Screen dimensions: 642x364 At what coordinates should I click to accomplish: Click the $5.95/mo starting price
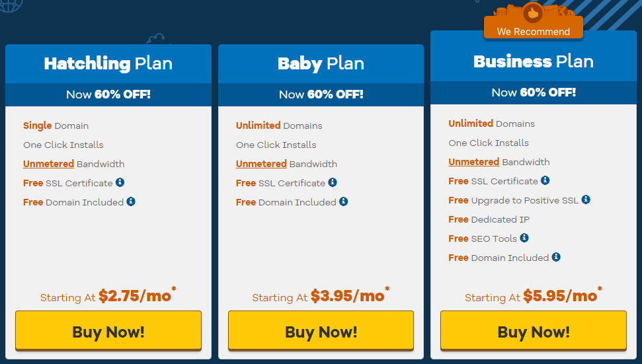click(x=560, y=296)
